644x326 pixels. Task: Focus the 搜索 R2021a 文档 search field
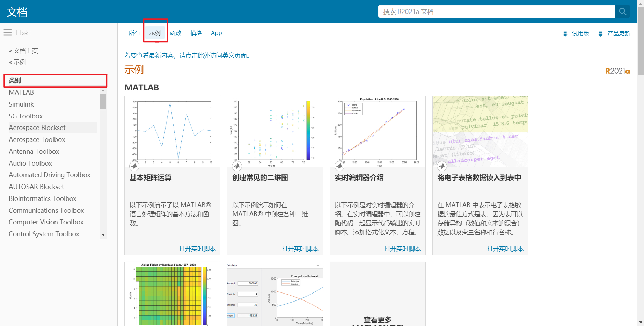tap(497, 12)
